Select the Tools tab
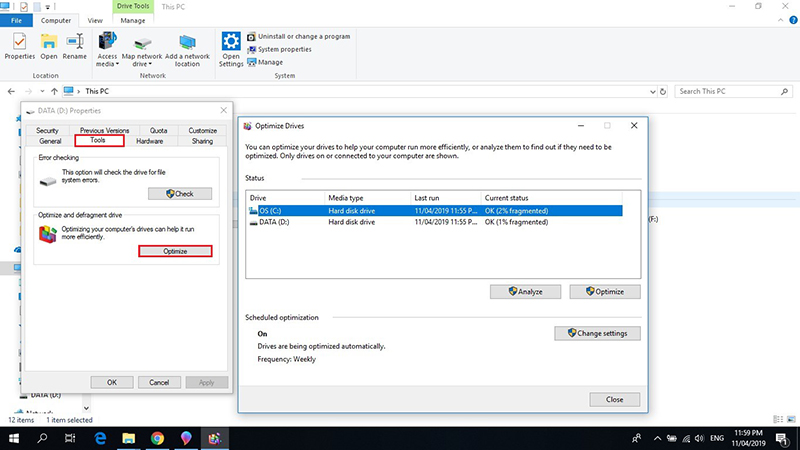 pyautogui.click(x=99, y=140)
